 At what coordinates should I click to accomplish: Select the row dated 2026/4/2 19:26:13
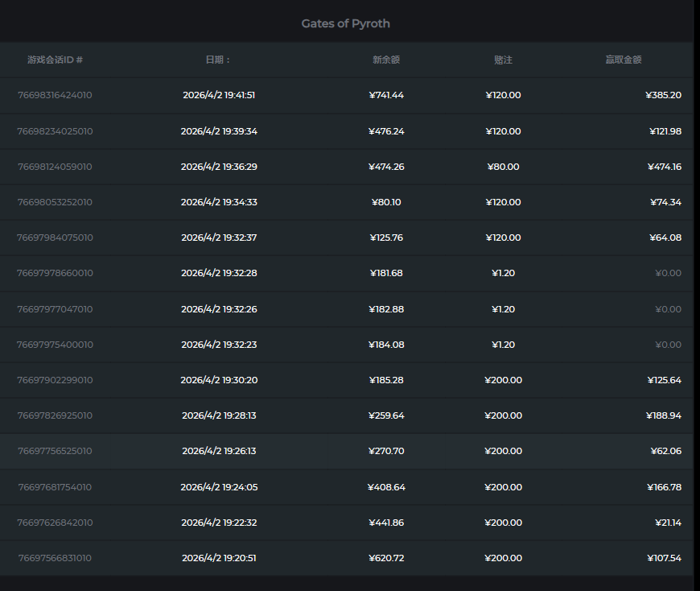click(x=219, y=451)
